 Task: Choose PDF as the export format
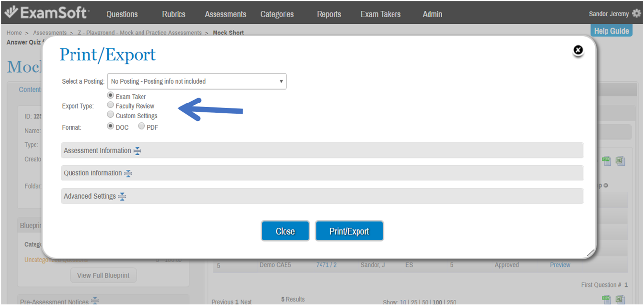click(142, 126)
